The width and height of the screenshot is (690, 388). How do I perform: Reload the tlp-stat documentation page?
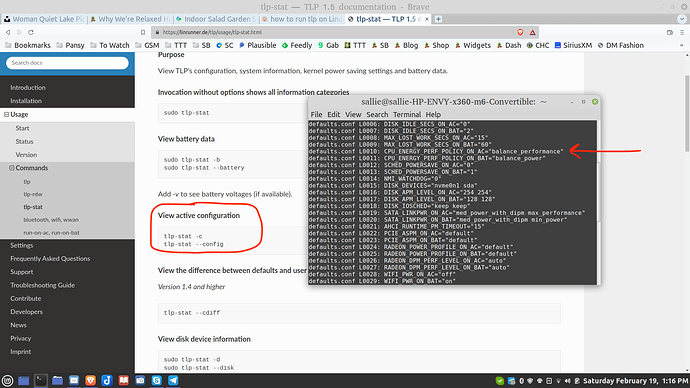coord(31,32)
